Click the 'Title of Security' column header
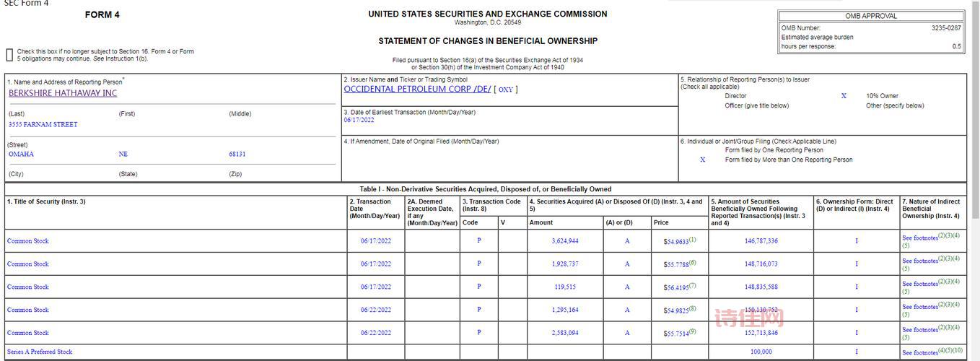The height and width of the screenshot is (361, 980). (46, 202)
